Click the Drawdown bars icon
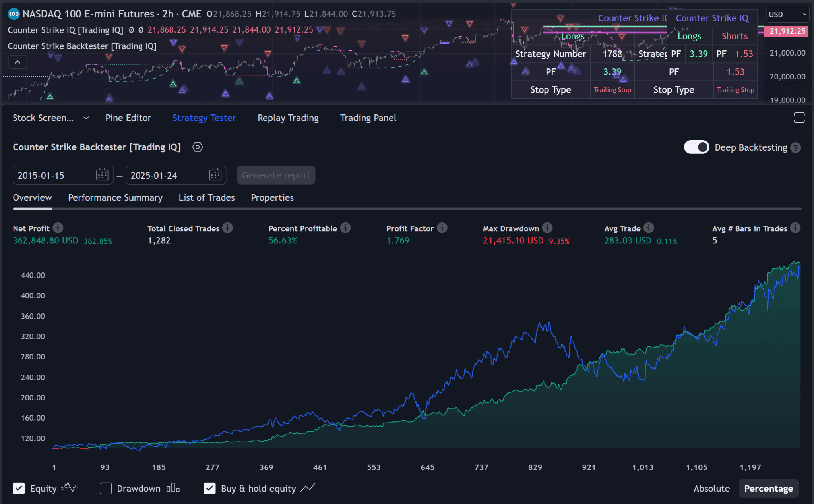Viewport: 814px width, 504px height. click(173, 488)
